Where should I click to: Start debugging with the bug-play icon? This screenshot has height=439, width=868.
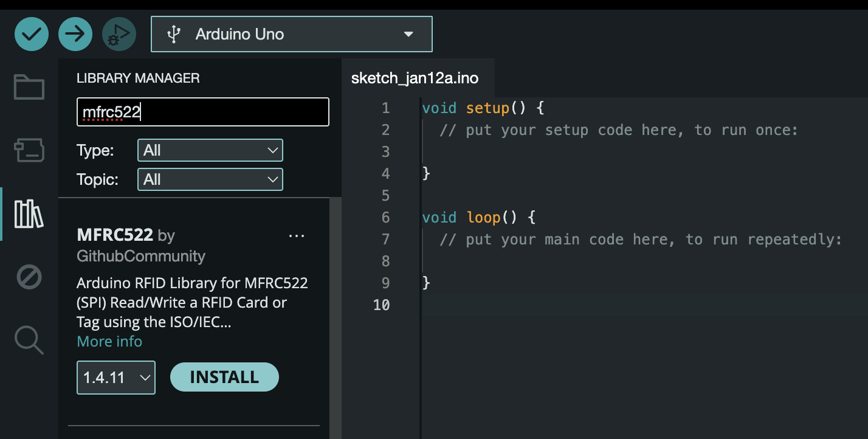pyautogui.click(x=119, y=34)
